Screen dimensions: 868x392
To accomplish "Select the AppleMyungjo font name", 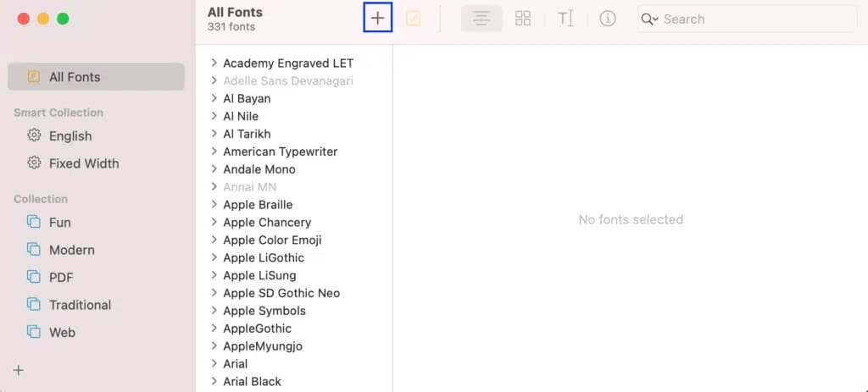I will (263, 346).
